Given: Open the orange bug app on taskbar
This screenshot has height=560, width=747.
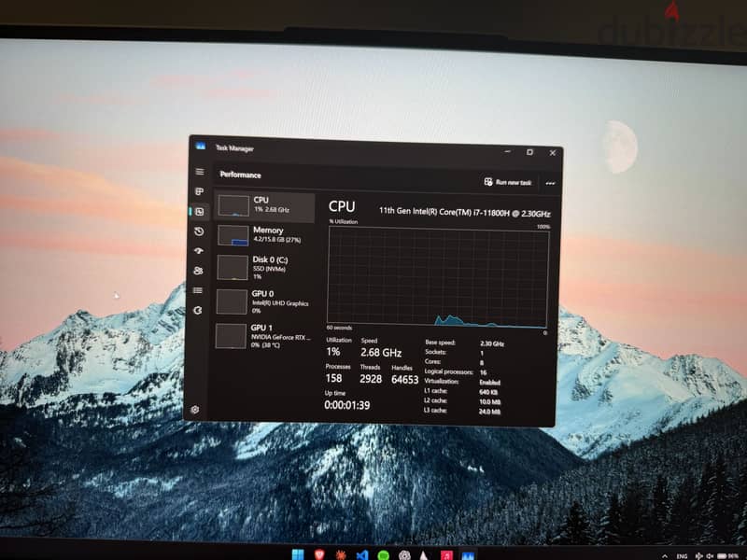Looking at the screenshot, I should 340,554.
